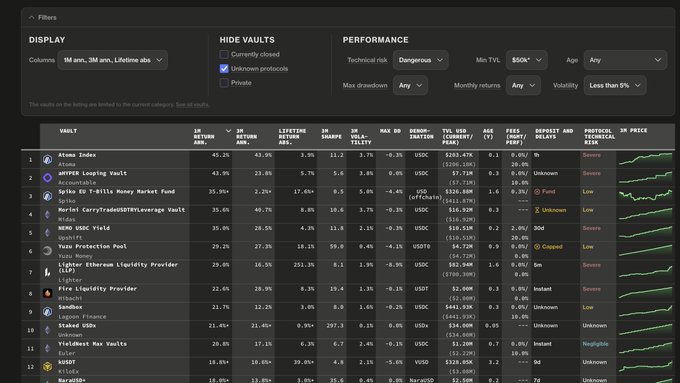The width and height of the screenshot is (680, 383).
Task: Enable the Currently closed checkbox
Action: pos(224,54)
